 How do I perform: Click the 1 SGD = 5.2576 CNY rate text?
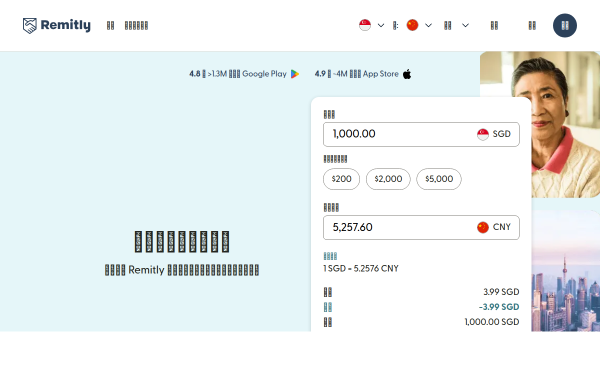(361, 269)
